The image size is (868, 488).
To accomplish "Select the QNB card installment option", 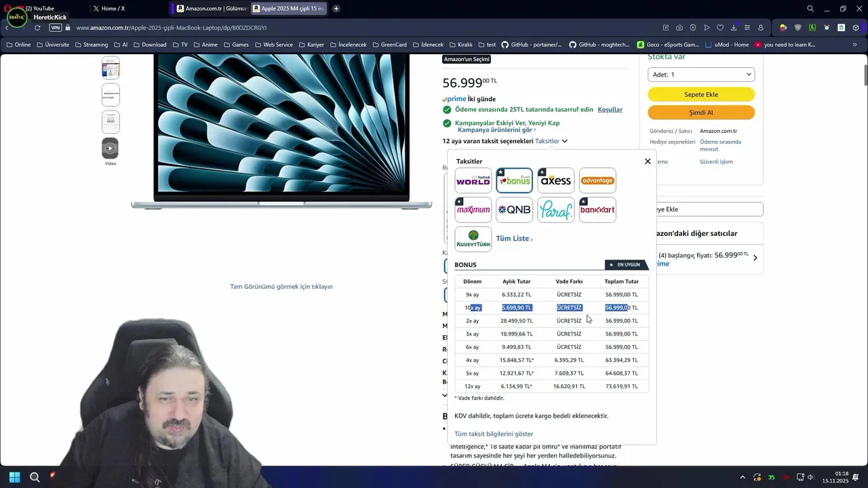I will point(514,209).
